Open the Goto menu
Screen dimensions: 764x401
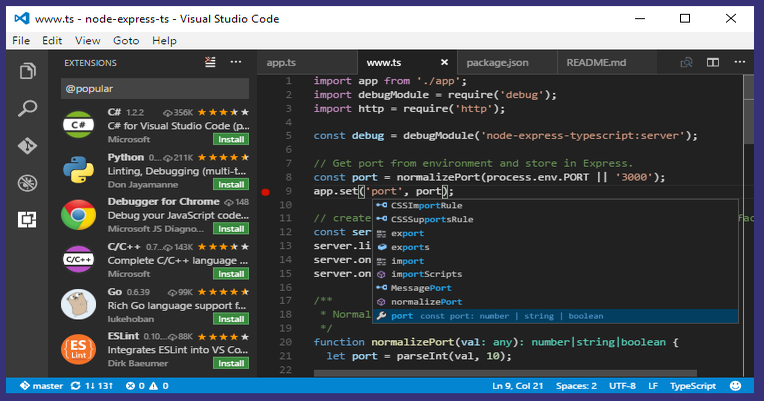click(x=126, y=40)
